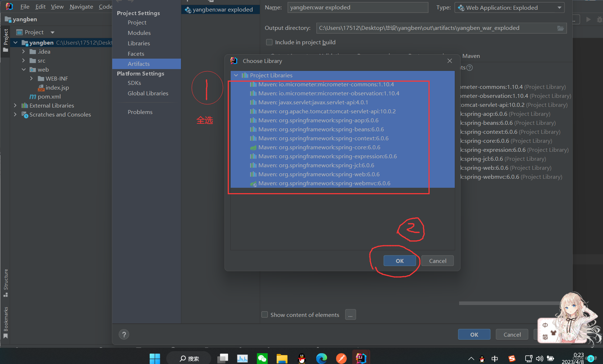Open the artifact Type dropdown

(509, 8)
